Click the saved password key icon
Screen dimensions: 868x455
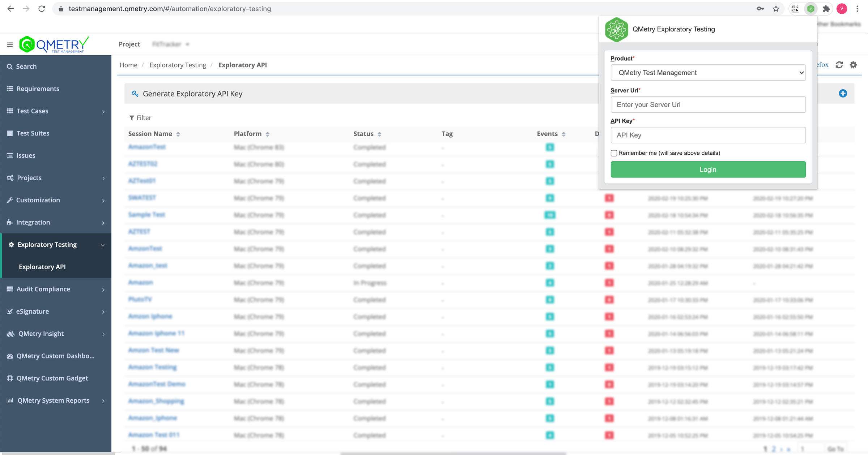[760, 9]
